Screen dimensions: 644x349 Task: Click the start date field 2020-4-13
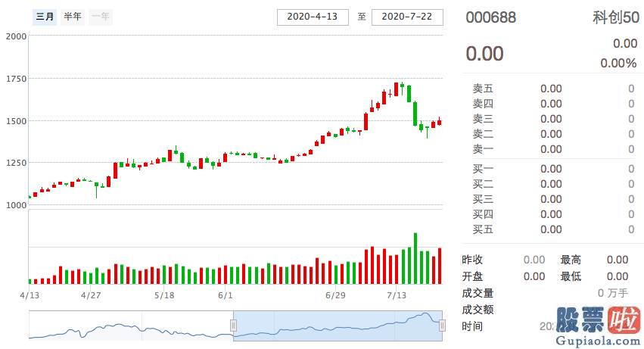[x=313, y=17]
